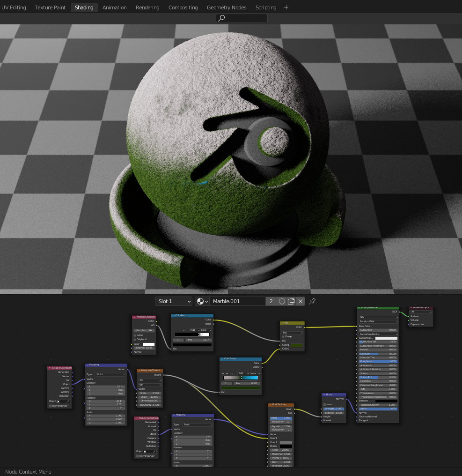Open the Linear interpolation dropdown in ColorRamp
The image size is (462, 476).
(x=255, y=374)
